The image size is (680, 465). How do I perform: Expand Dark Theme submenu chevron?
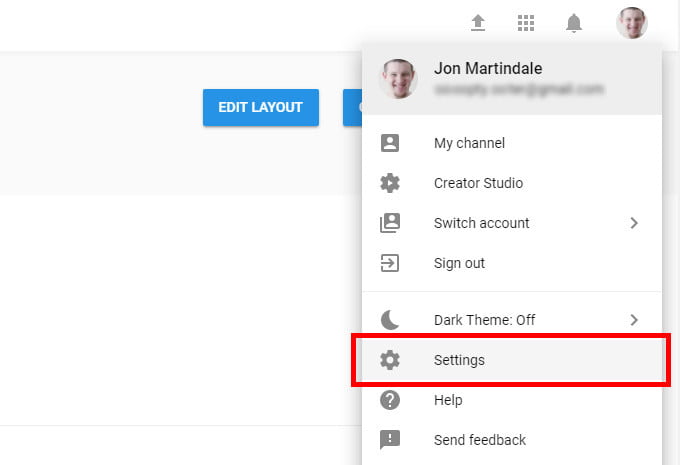point(634,320)
